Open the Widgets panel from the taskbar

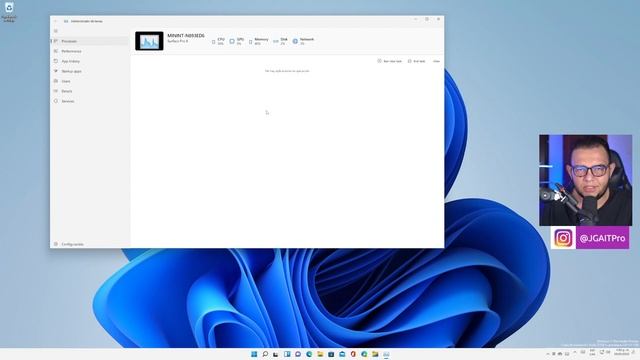287,354
